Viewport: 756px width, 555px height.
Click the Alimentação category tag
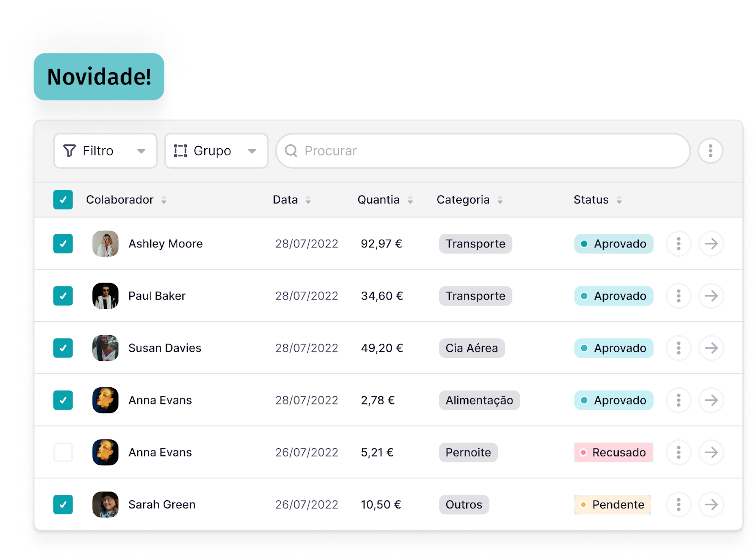[479, 400]
